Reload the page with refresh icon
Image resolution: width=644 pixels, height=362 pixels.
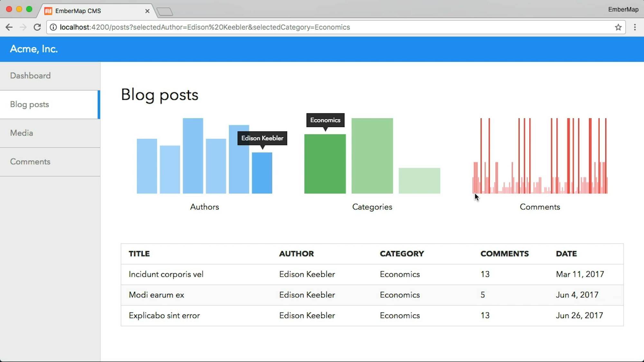pyautogui.click(x=37, y=27)
